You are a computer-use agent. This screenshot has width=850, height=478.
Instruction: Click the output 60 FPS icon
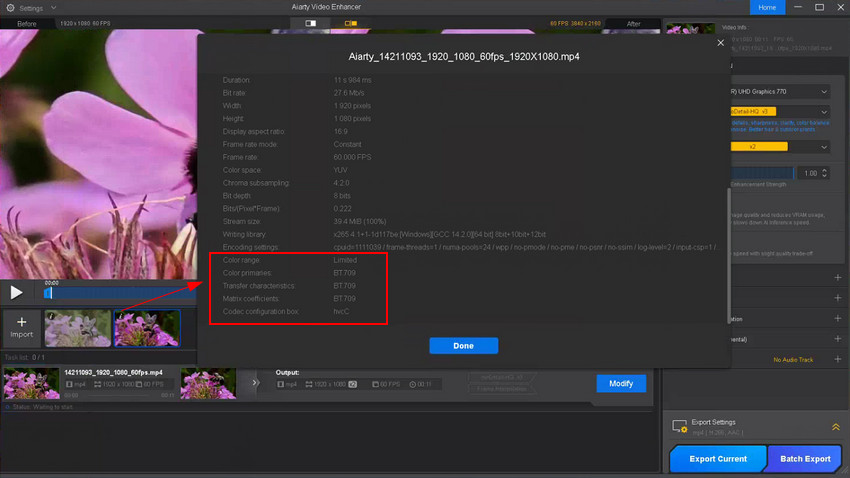[375, 384]
